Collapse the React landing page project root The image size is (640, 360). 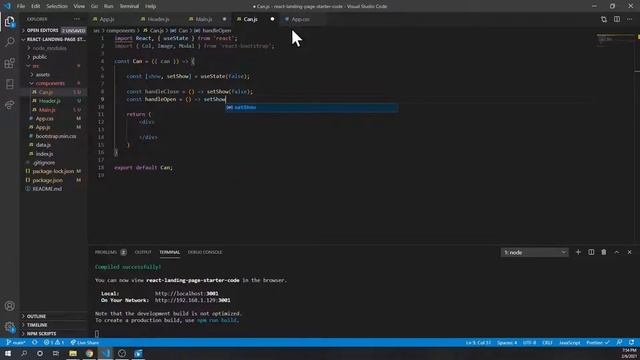point(53,39)
